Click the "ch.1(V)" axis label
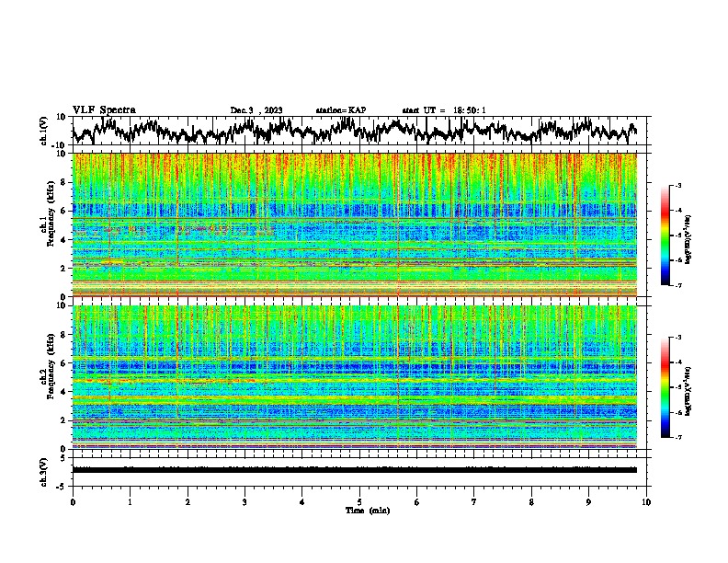 (x=44, y=131)
